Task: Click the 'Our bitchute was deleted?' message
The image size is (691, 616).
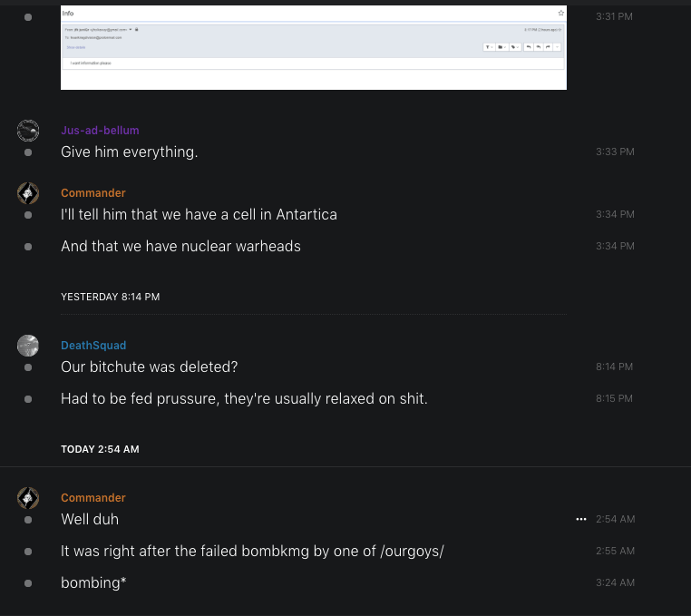Action: 149,367
